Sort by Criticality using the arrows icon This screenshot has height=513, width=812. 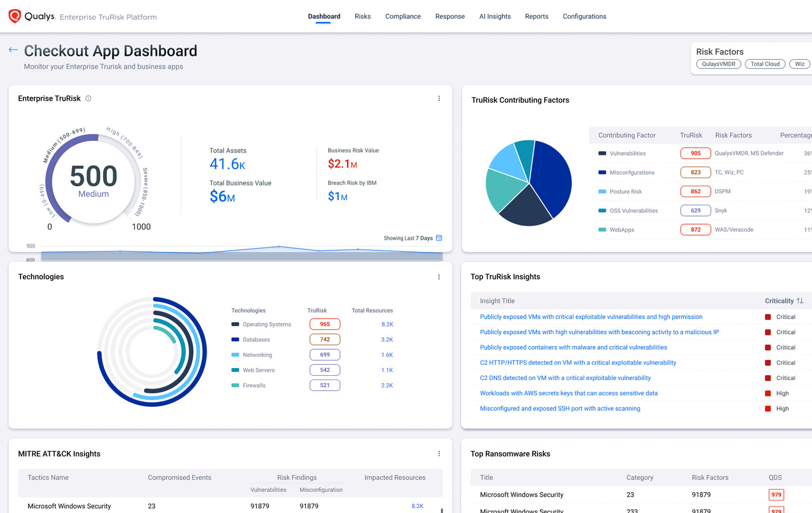(x=800, y=301)
